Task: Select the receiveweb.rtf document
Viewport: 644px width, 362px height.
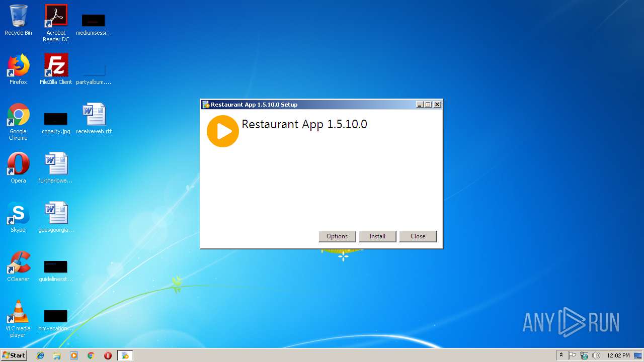Action: 94,119
